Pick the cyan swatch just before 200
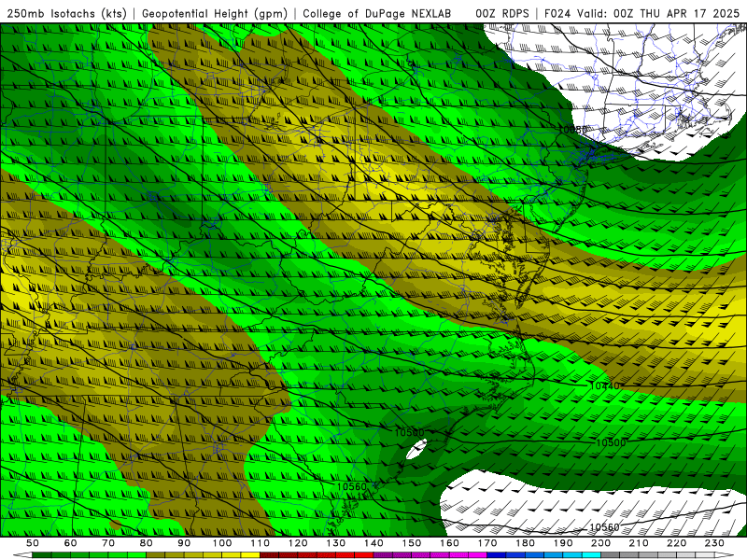Viewport: 747px width, 560px height. (x=592, y=555)
